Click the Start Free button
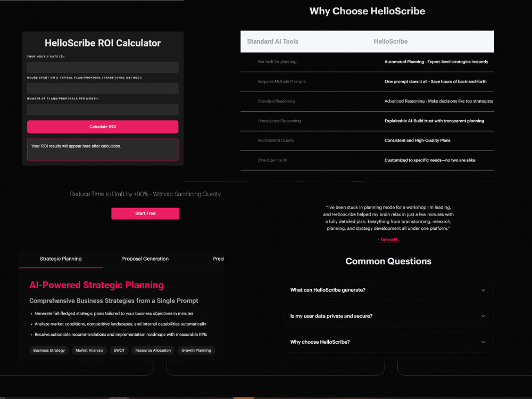This screenshot has height=399, width=532. coord(145,213)
